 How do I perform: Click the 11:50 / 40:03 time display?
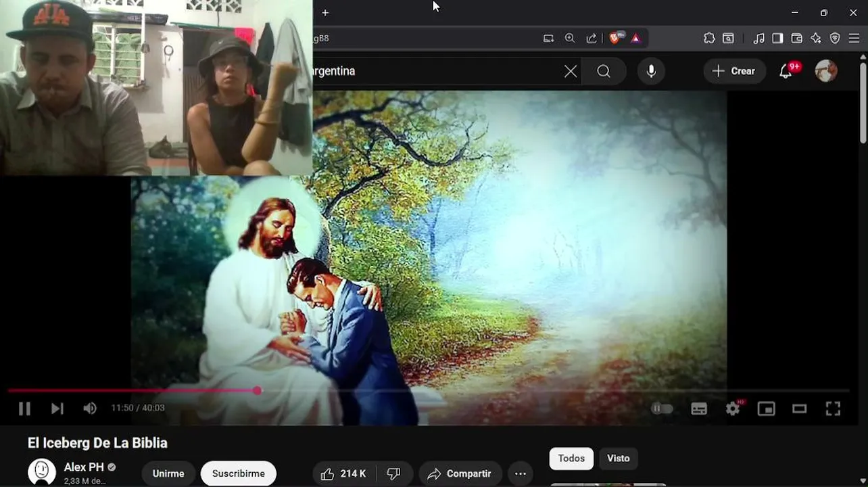coord(138,408)
